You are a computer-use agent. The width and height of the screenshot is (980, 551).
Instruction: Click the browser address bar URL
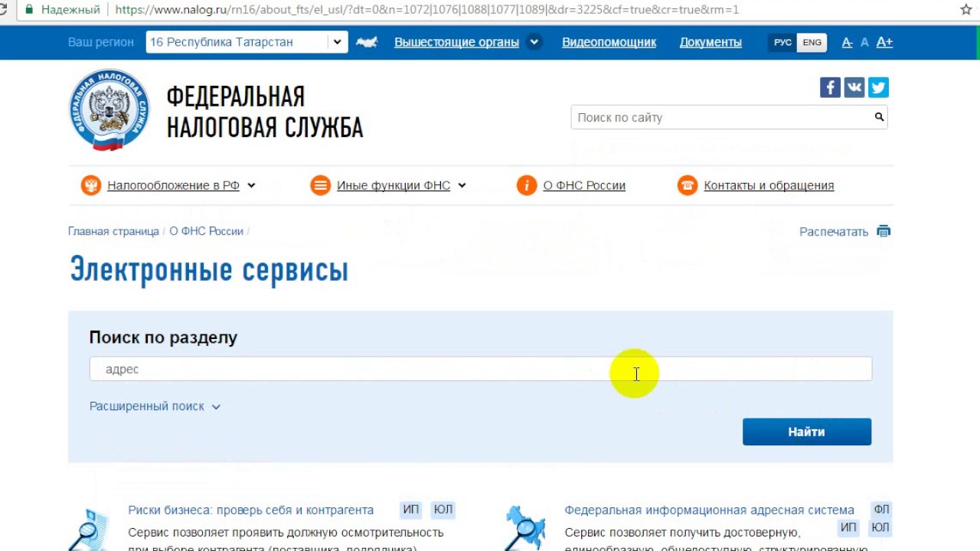tap(426, 10)
